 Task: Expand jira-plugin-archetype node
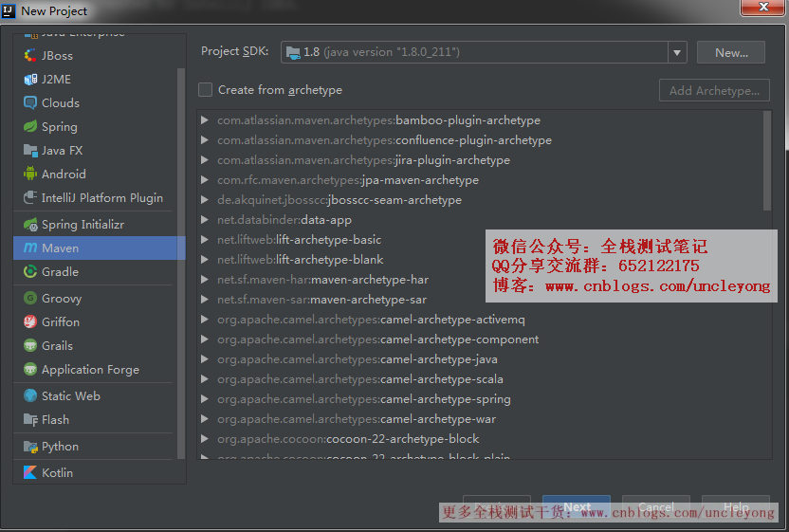(204, 159)
